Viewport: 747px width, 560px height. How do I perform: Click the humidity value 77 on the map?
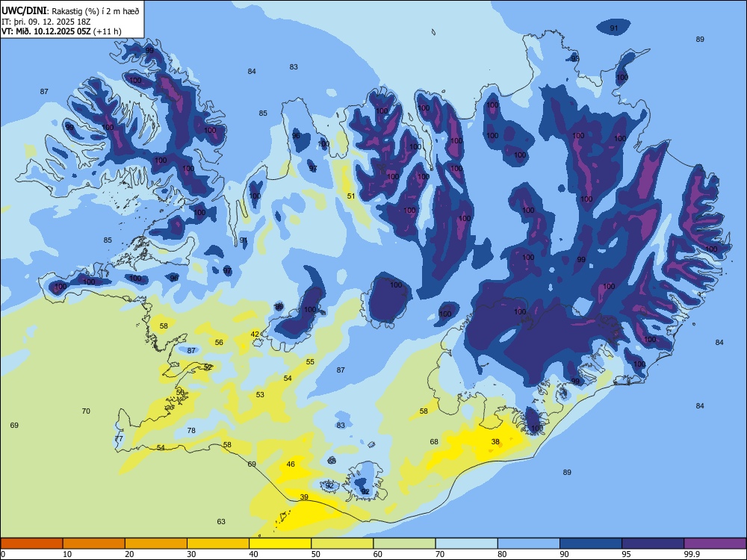pos(119,439)
